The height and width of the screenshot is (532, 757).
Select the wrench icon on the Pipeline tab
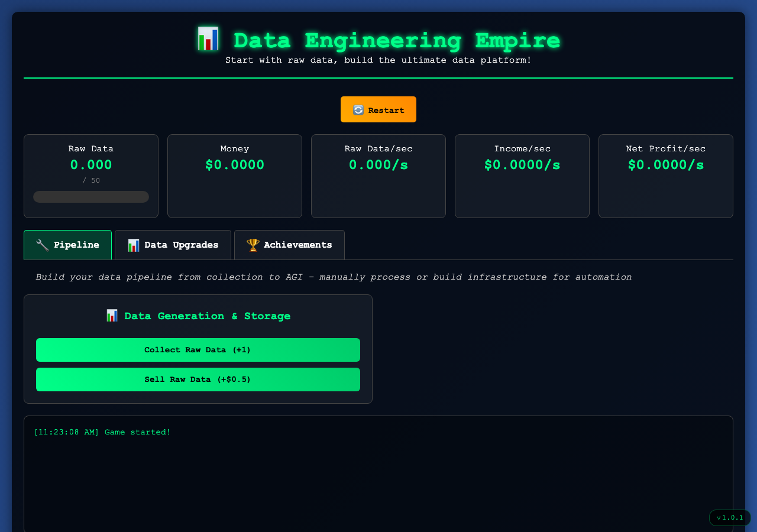pyautogui.click(x=41, y=244)
